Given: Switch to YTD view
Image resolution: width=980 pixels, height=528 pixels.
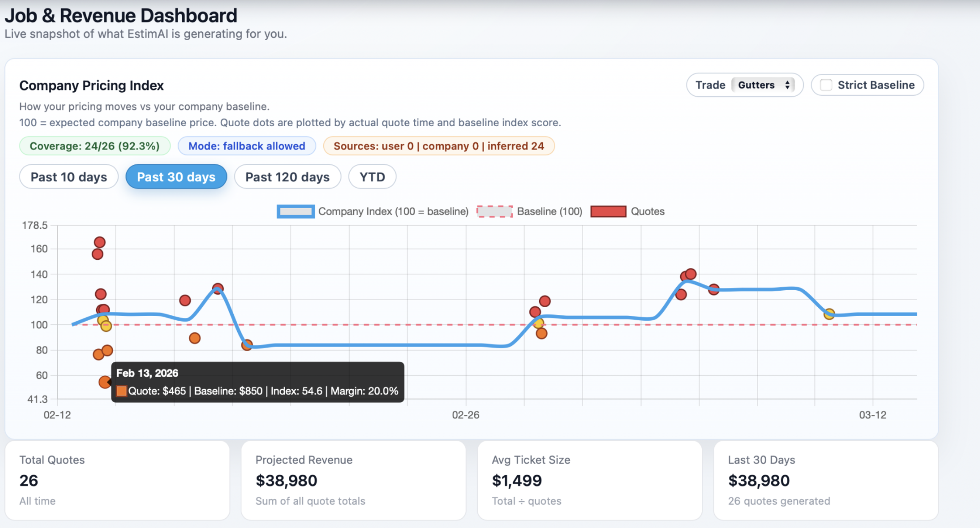Looking at the screenshot, I should pos(372,177).
